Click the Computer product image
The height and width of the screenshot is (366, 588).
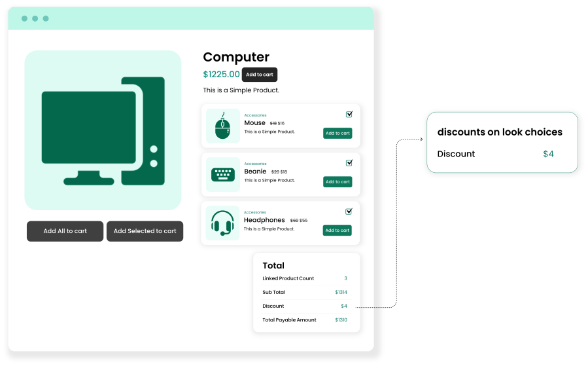103,130
